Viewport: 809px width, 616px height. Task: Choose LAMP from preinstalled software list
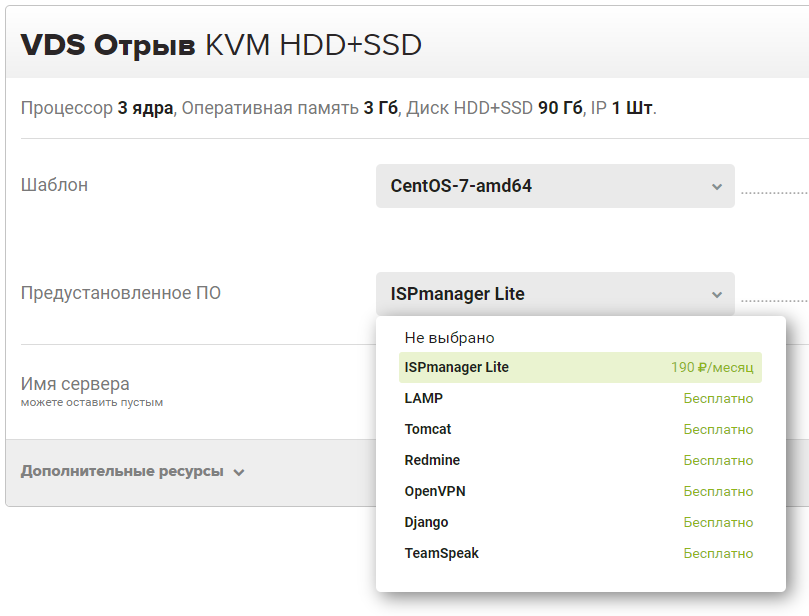(x=580, y=398)
